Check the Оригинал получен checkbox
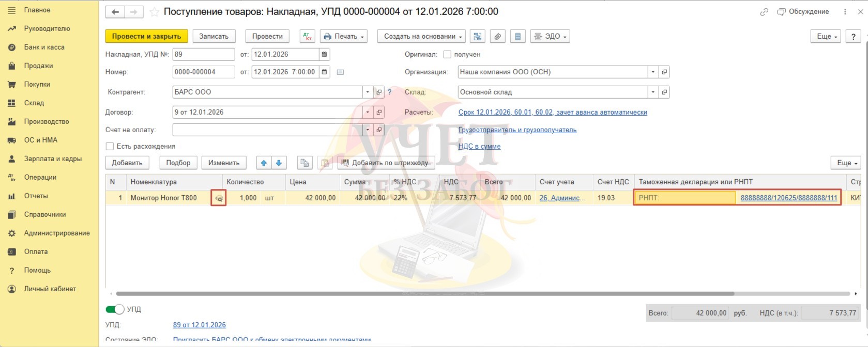868x347 pixels. [447, 55]
